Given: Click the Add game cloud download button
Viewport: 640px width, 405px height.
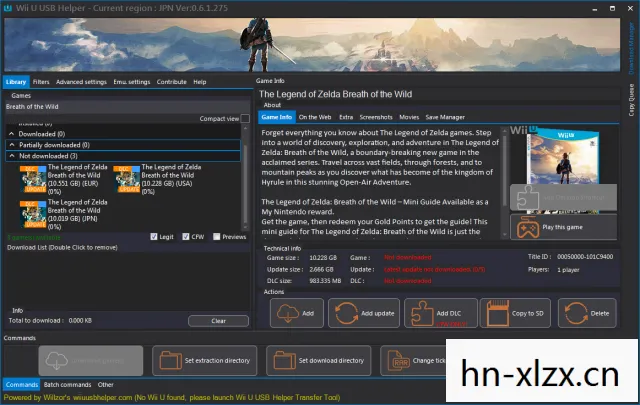Looking at the screenshot, I should coord(297,313).
